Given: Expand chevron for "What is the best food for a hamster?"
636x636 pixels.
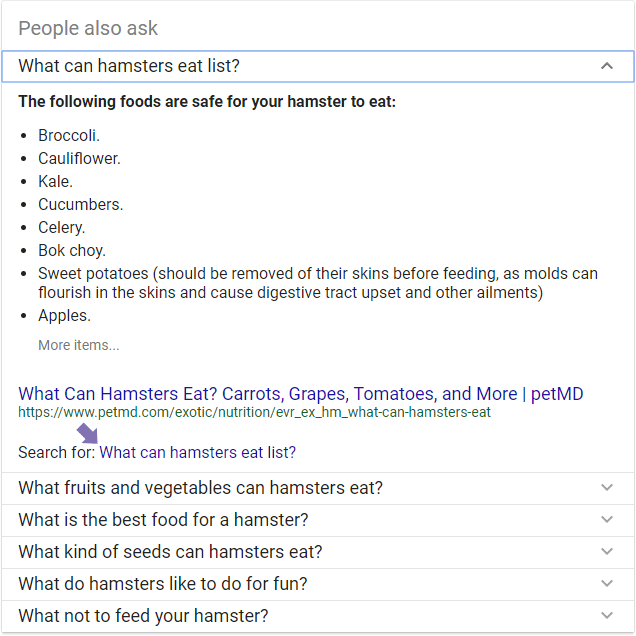Looking at the screenshot, I should (606, 520).
